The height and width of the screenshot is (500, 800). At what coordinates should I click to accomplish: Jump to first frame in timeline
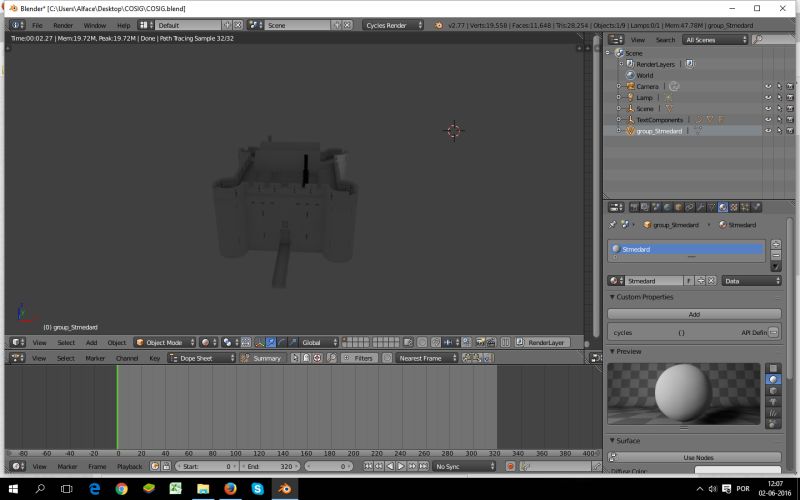(368, 466)
